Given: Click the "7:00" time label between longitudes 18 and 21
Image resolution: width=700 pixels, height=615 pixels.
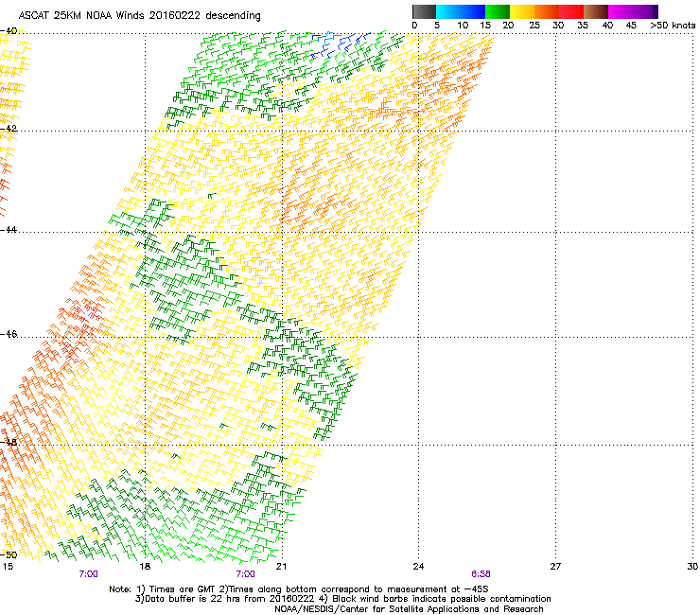Looking at the screenshot, I should click(x=246, y=574).
